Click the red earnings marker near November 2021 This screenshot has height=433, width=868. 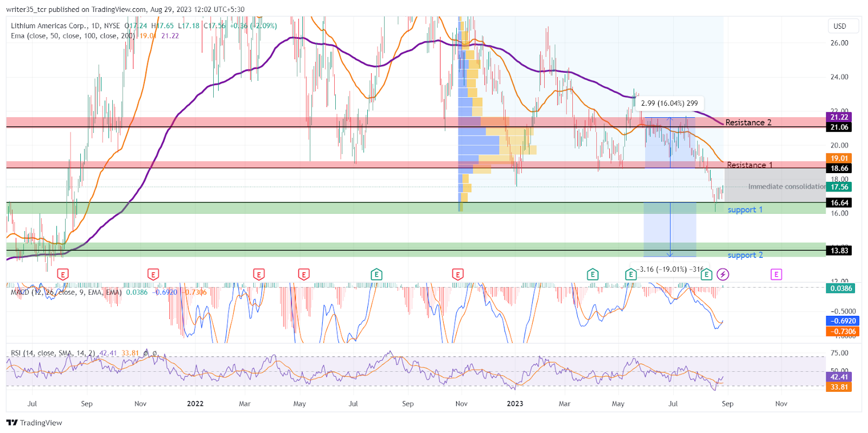pyautogui.click(x=154, y=275)
